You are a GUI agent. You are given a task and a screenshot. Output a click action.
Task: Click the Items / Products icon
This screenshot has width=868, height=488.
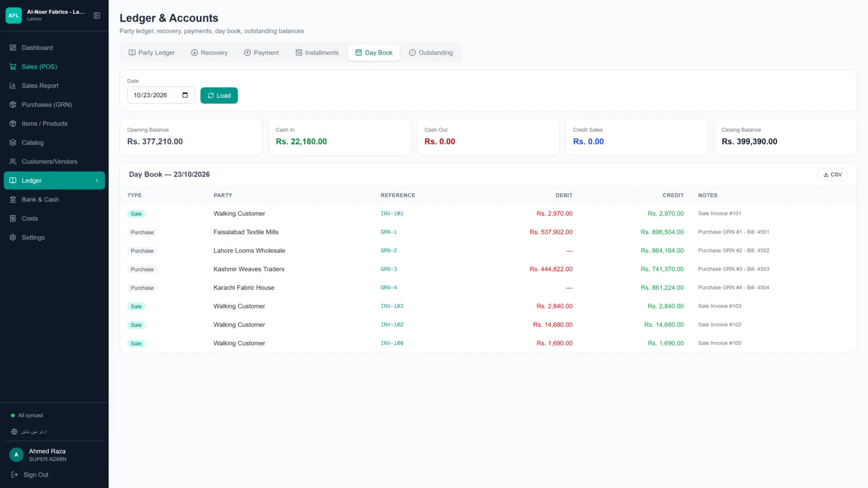pos(13,124)
